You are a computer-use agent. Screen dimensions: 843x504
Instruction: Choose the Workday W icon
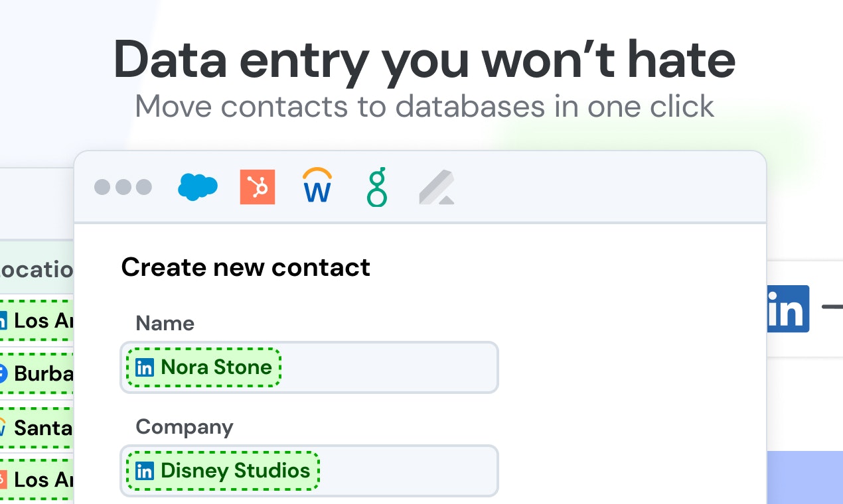pos(317,186)
